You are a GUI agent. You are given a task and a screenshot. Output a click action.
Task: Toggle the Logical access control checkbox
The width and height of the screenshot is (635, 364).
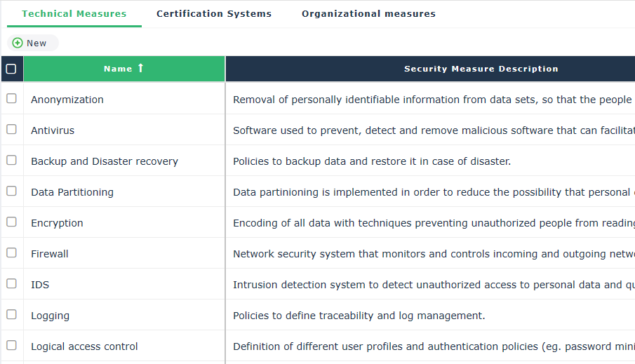click(x=11, y=346)
